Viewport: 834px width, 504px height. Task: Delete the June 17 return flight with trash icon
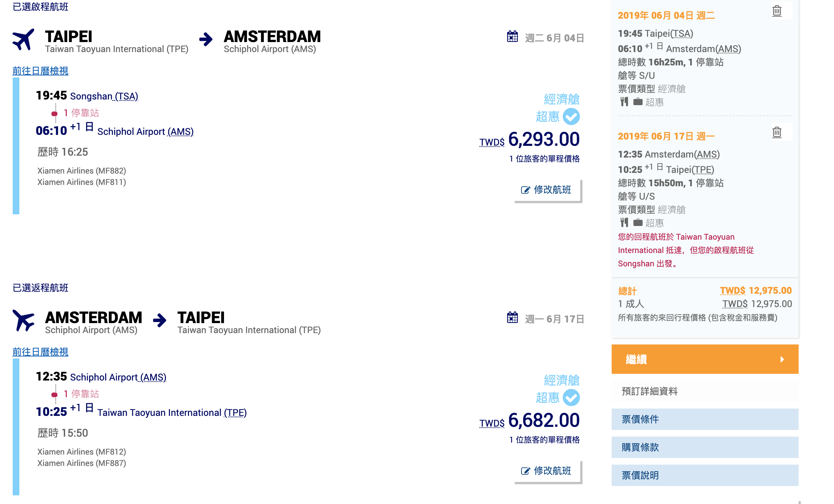[777, 132]
